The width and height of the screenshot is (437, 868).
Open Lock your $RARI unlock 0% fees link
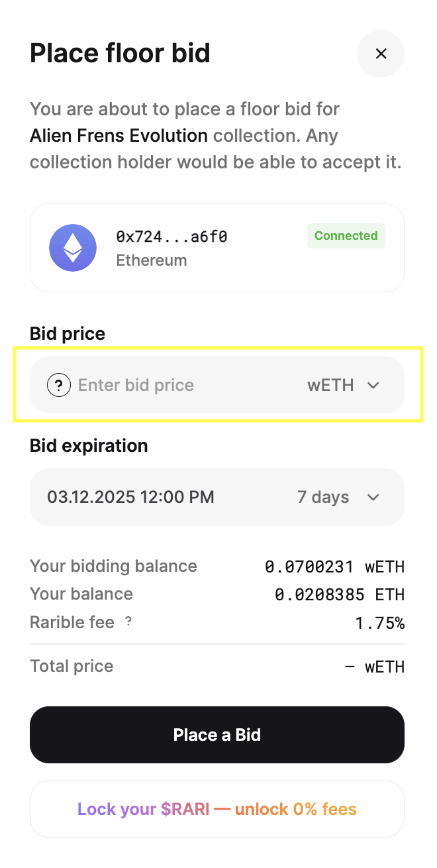(217, 809)
